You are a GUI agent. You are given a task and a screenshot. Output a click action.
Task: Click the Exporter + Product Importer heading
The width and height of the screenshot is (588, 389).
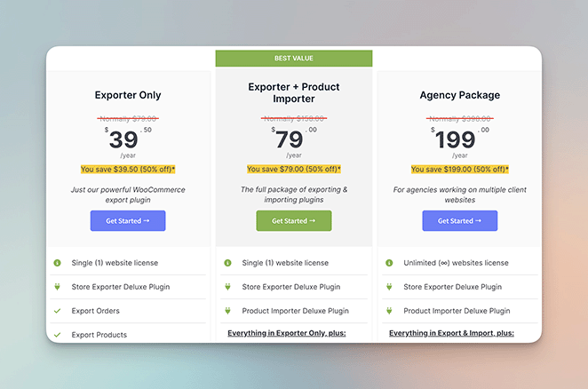293,93
